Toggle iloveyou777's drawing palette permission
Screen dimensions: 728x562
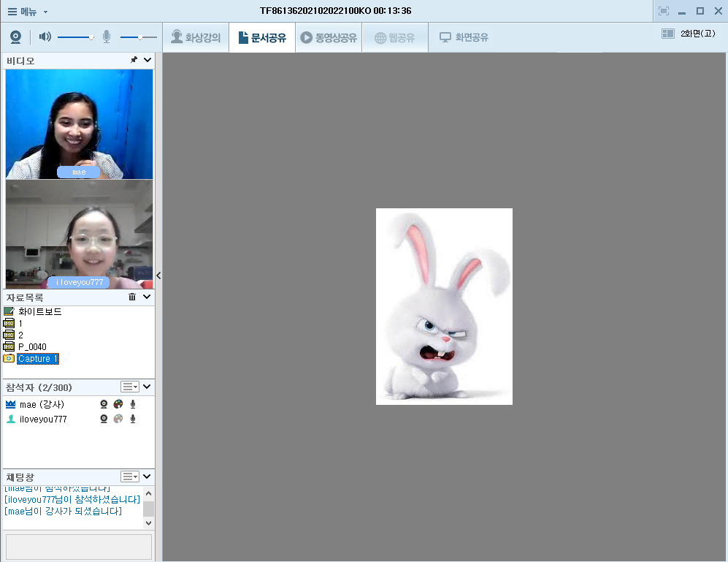(x=118, y=419)
